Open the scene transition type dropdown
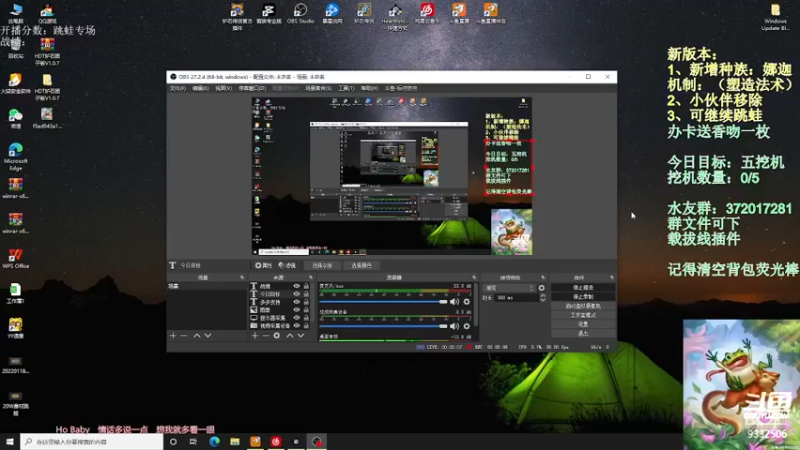 coord(509,288)
